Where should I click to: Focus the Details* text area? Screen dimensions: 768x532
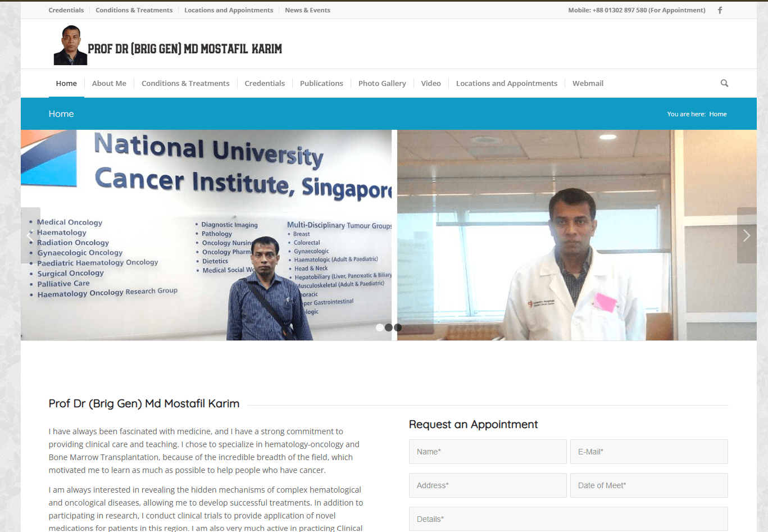569,519
